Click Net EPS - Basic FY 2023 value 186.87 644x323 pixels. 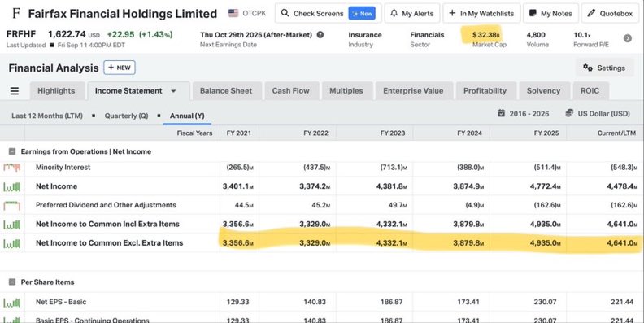point(391,302)
